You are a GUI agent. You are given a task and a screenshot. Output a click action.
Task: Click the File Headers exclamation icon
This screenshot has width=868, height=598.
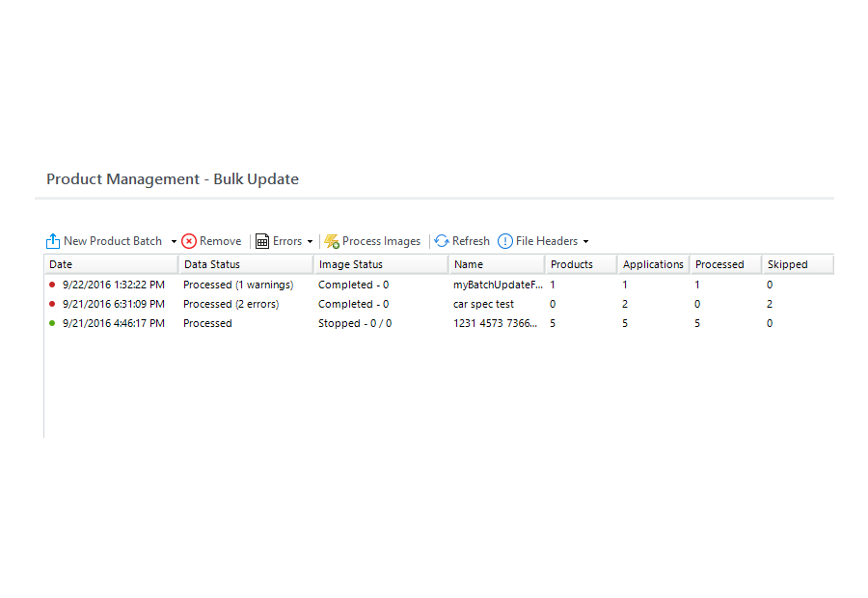[x=504, y=241]
